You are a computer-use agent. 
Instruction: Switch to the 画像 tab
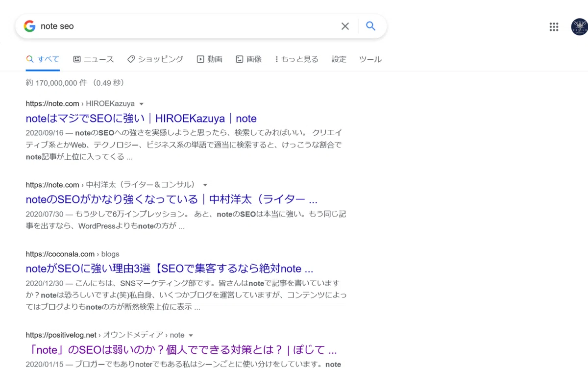(x=249, y=59)
